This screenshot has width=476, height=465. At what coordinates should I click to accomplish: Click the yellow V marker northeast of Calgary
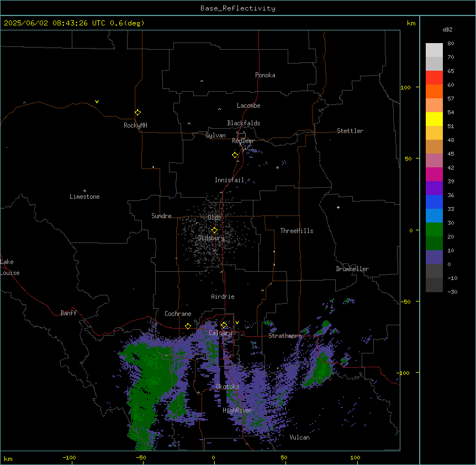coord(237,323)
